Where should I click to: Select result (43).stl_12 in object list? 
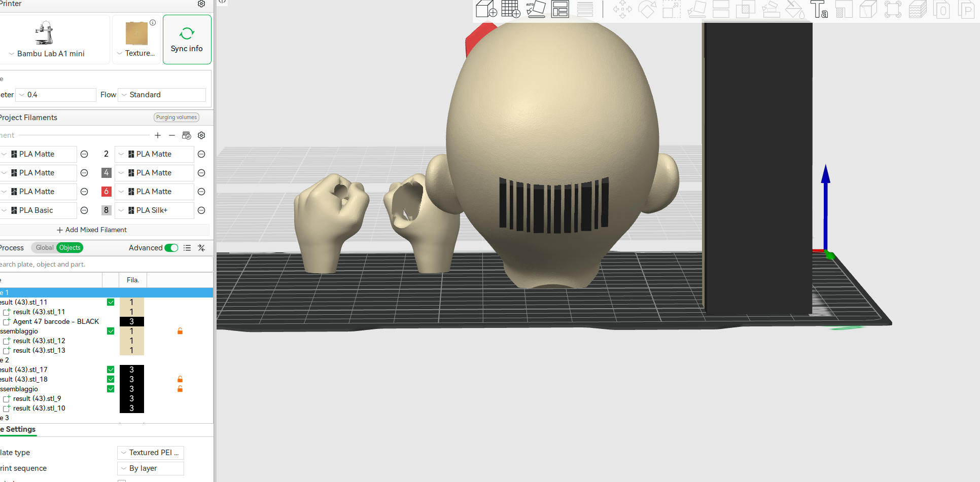(x=39, y=341)
